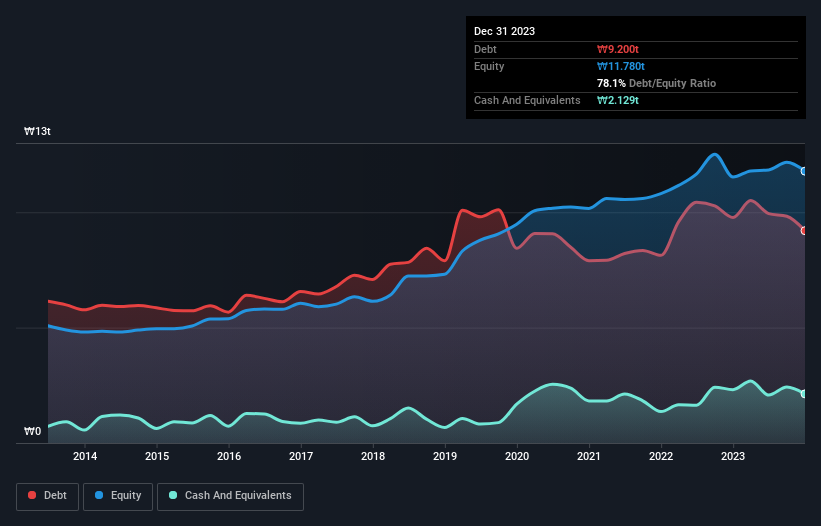Click the teal Cash endpoint marker
Viewport: 821px width, 526px height.
tap(804, 394)
